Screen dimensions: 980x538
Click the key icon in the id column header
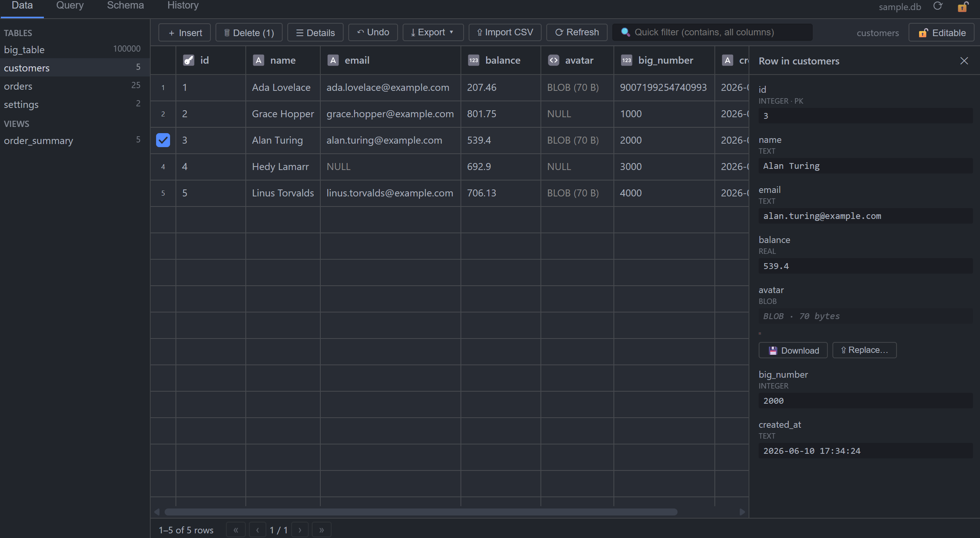coord(189,60)
